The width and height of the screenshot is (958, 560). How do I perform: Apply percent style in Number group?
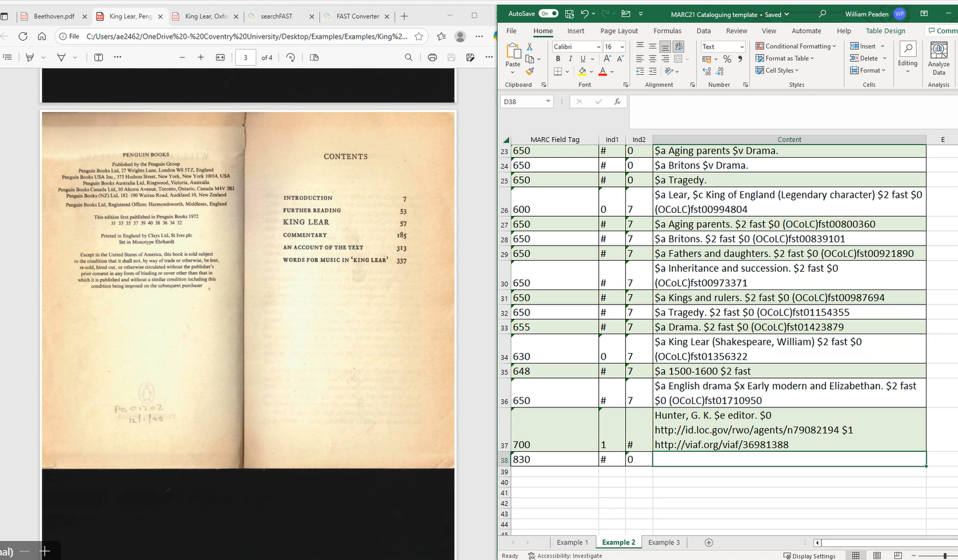click(x=727, y=59)
